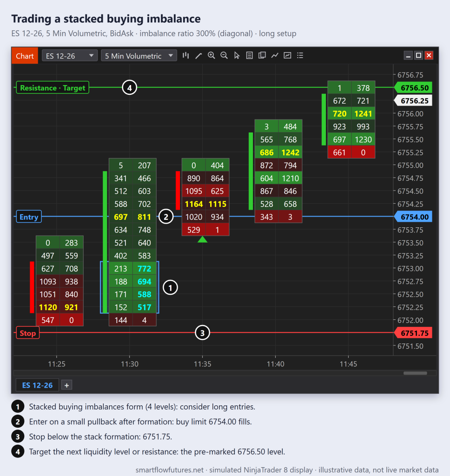Click the yellow 1120 bid cell

coord(48,308)
